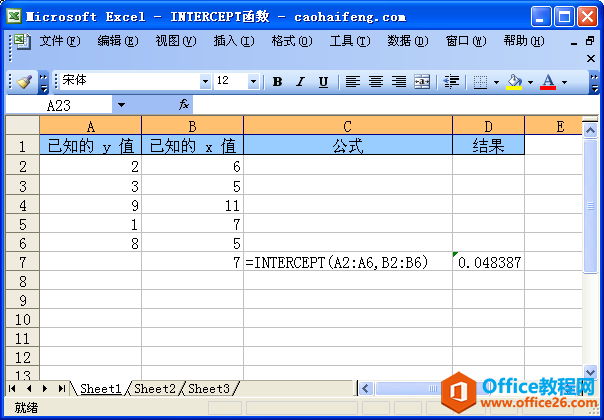Open the 帮助(H) menu
604x420 pixels.
pyautogui.click(x=524, y=40)
